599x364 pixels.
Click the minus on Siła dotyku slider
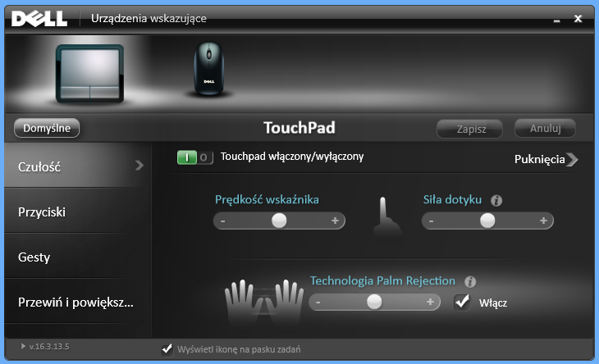tap(432, 221)
